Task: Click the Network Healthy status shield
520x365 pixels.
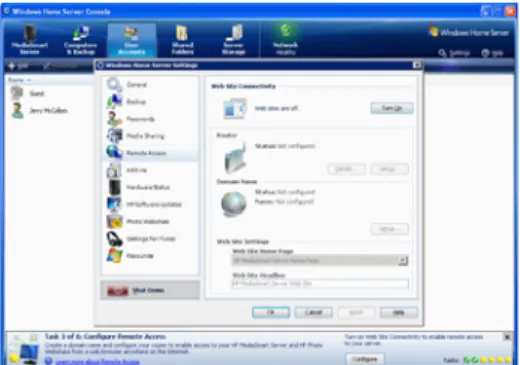Action: coord(285,40)
